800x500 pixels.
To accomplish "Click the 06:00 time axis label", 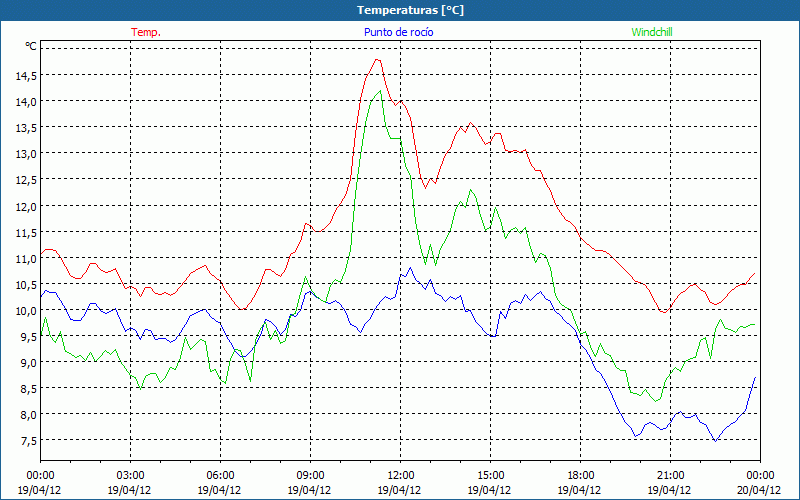I will click(x=220, y=475).
